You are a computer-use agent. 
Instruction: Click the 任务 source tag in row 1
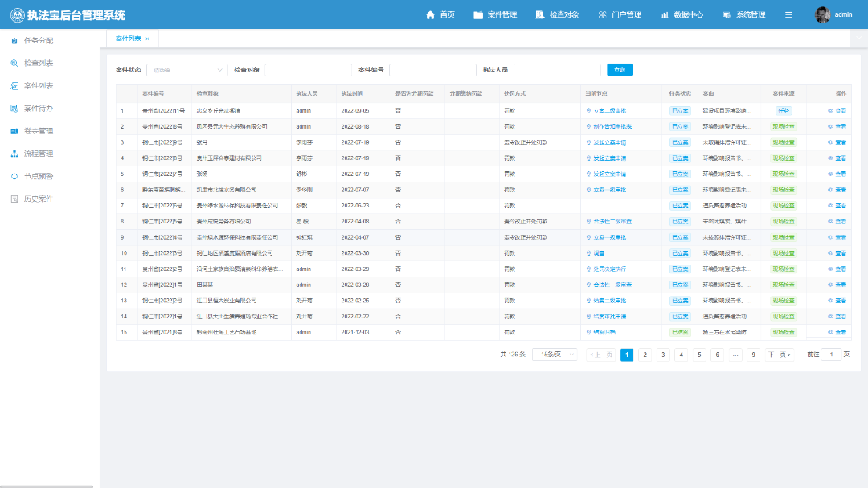(784, 111)
